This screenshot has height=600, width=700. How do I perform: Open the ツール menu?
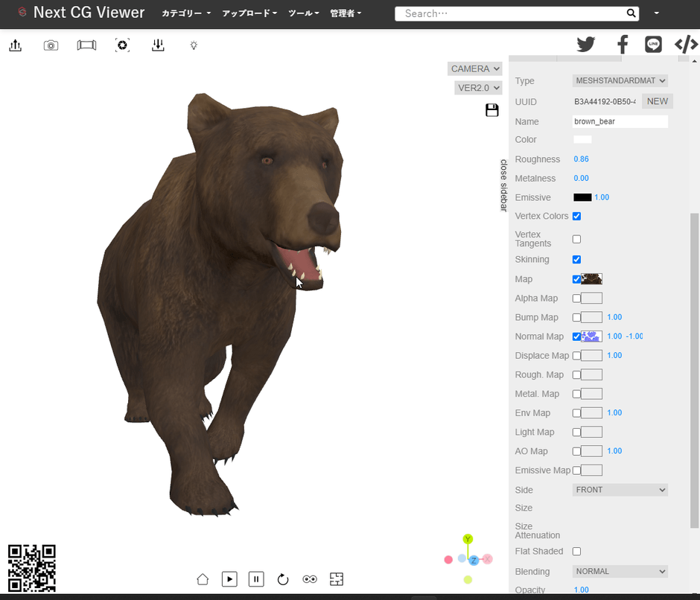[x=303, y=13]
